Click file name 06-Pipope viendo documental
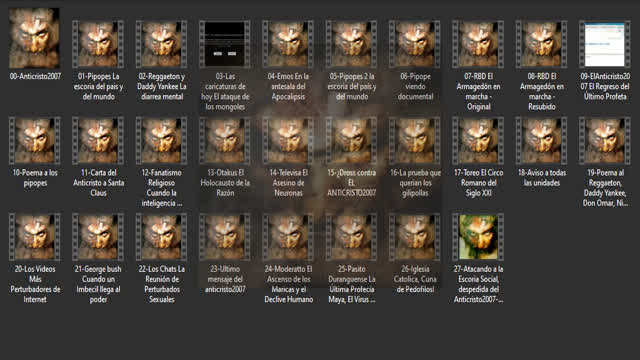The width and height of the screenshot is (640, 360). pyautogui.click(x=415, y=87)
